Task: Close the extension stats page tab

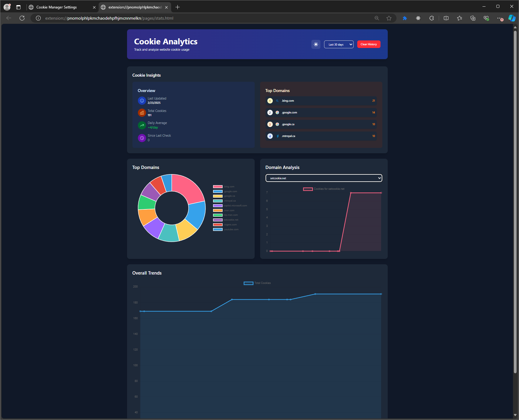Action: click(x=166, y=7)
